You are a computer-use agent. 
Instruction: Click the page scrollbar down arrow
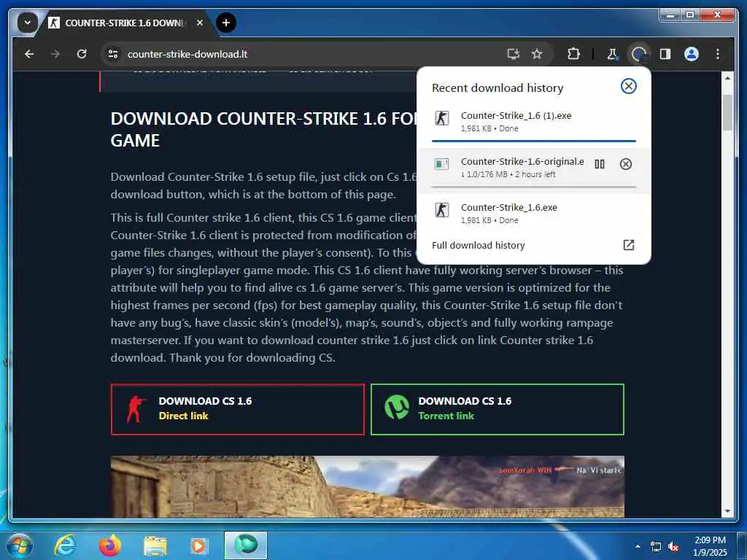[x=727, y=511]
